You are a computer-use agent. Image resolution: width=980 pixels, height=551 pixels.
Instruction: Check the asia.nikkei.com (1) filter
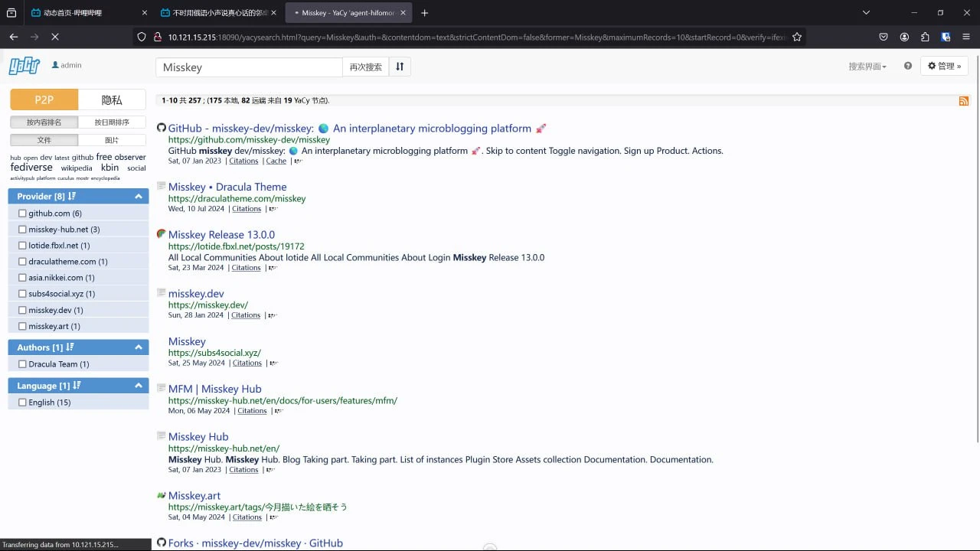coord(22,278)
